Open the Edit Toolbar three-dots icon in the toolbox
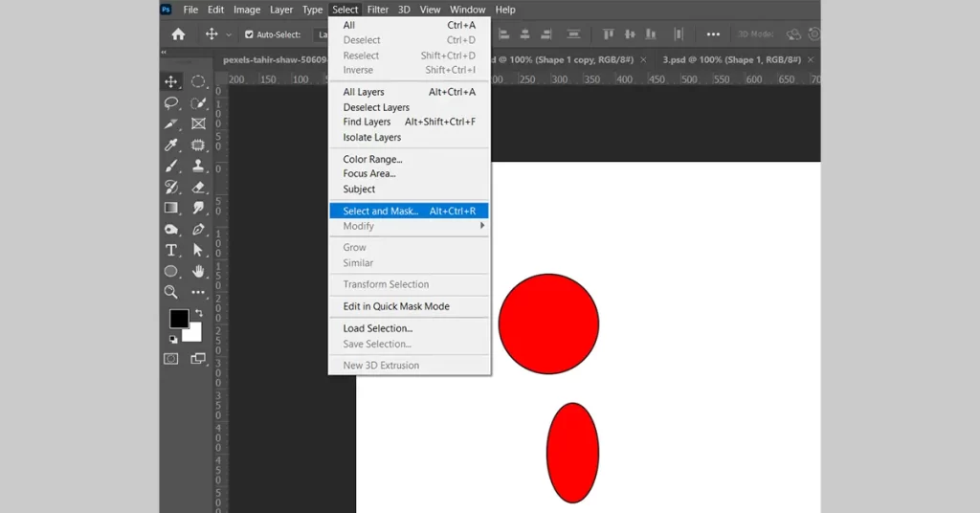 [x=198, y=292]
